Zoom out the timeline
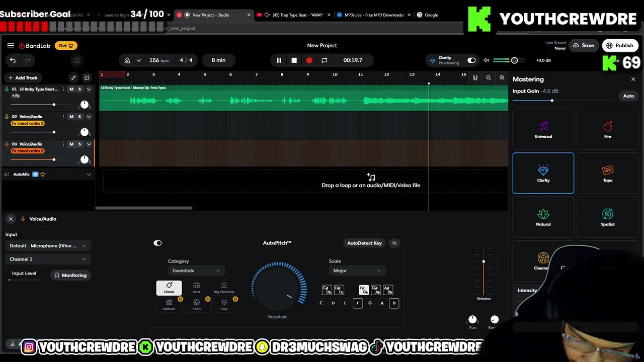This screenshot has height=362, width=644. point(489,78)
